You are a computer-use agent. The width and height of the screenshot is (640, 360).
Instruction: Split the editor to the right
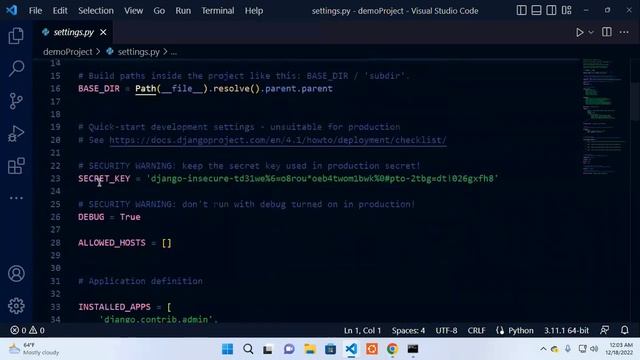click(x=607, y=32)
